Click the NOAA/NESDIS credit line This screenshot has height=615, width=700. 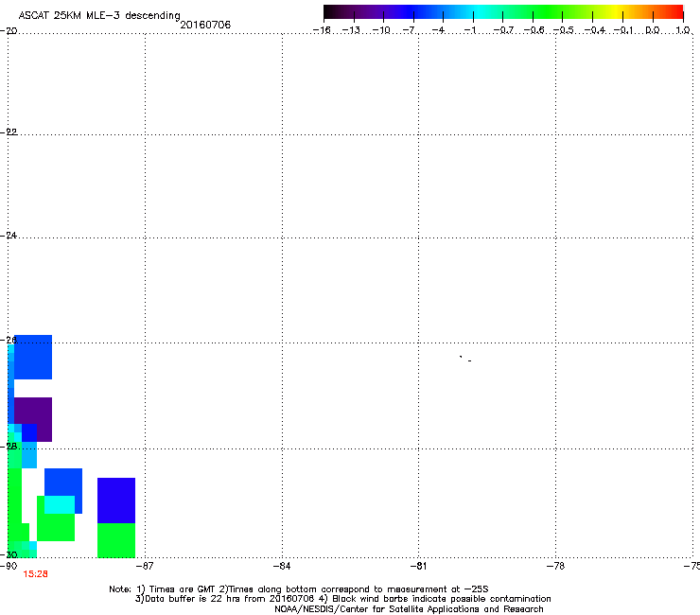[x=409, y=609]
